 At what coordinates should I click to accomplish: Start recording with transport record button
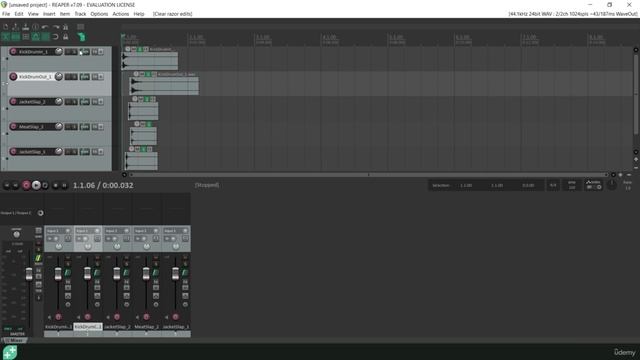pyautogui.click(x=26, y=185)
